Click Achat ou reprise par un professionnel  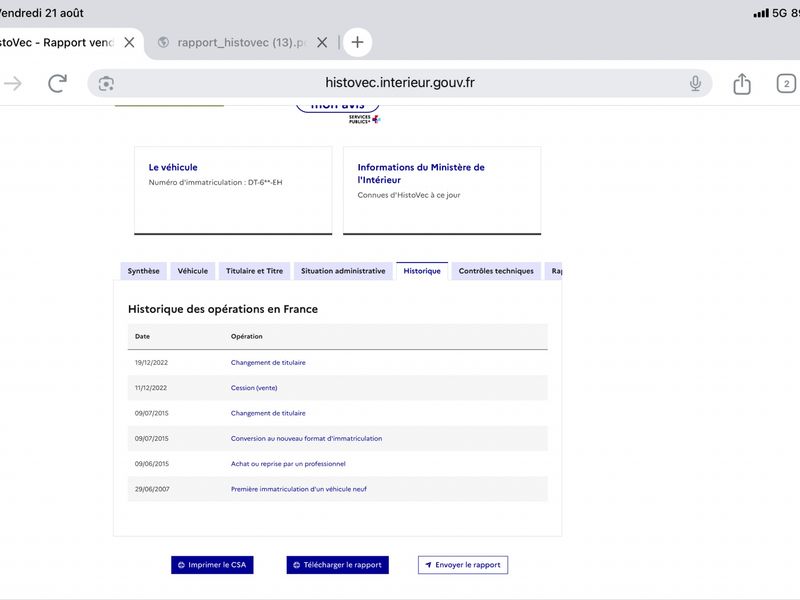click(288, 464)
